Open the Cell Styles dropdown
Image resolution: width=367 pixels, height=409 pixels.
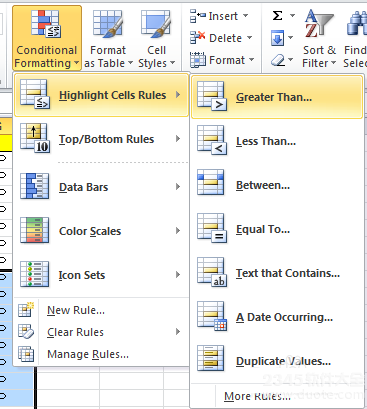tap(156, 39)
